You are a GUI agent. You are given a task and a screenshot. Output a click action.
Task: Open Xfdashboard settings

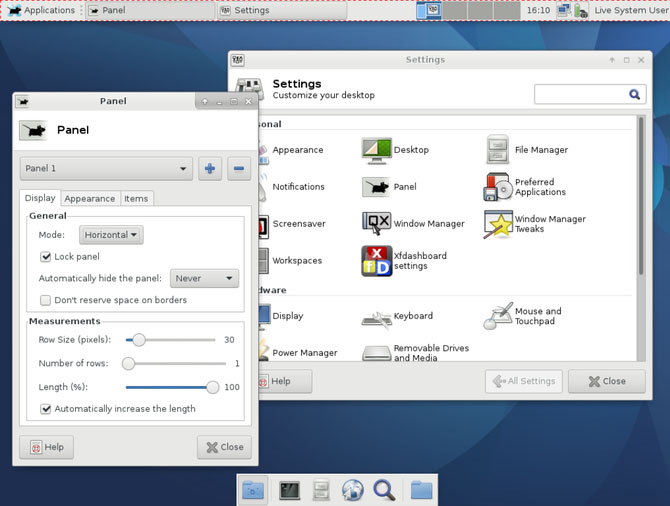(377, 260)
